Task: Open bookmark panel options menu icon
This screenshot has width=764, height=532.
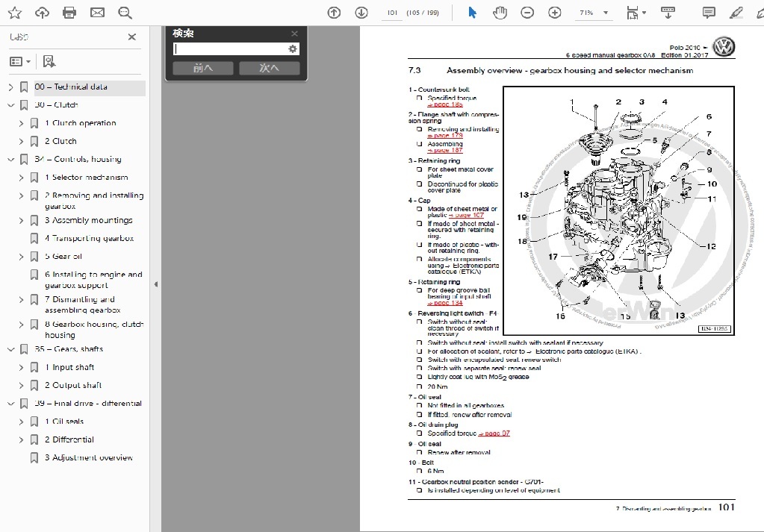Action: 20,61
